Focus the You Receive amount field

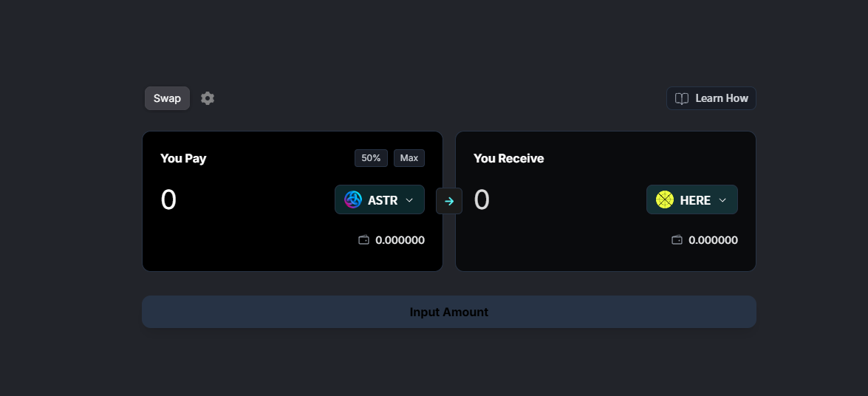click(556, 199)
